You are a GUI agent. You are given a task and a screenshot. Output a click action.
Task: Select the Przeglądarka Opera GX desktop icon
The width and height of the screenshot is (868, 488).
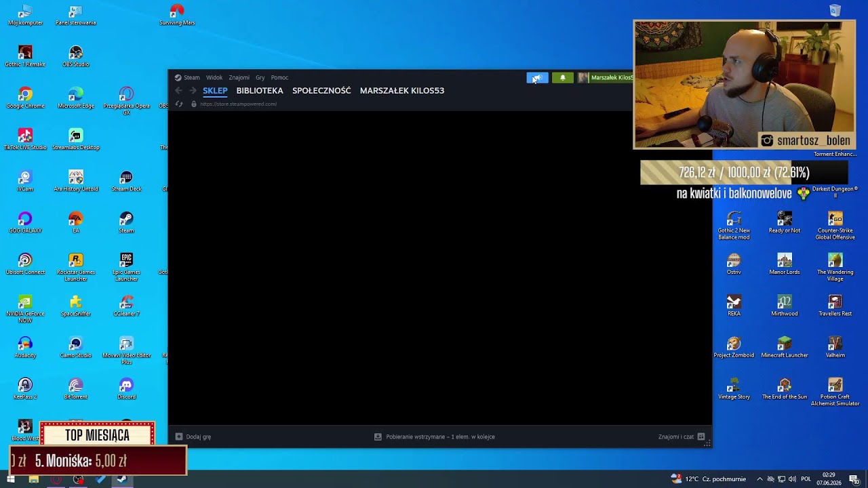[x=126, y=101]
